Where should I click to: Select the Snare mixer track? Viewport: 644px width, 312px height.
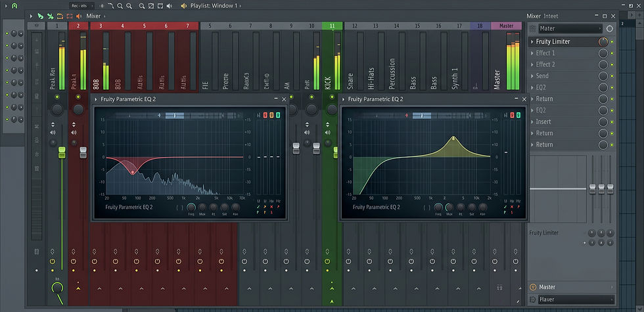coord(350,81)
